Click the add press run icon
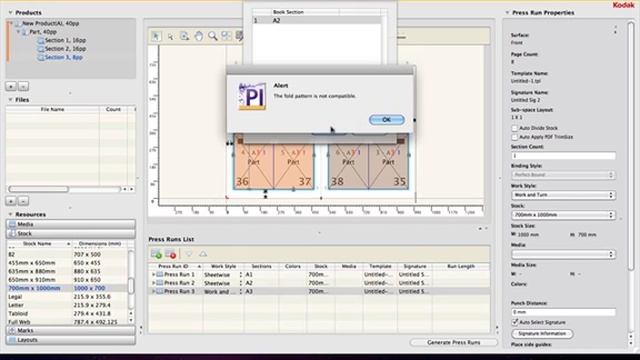The image size is (640, 360). tap(156, 254)
